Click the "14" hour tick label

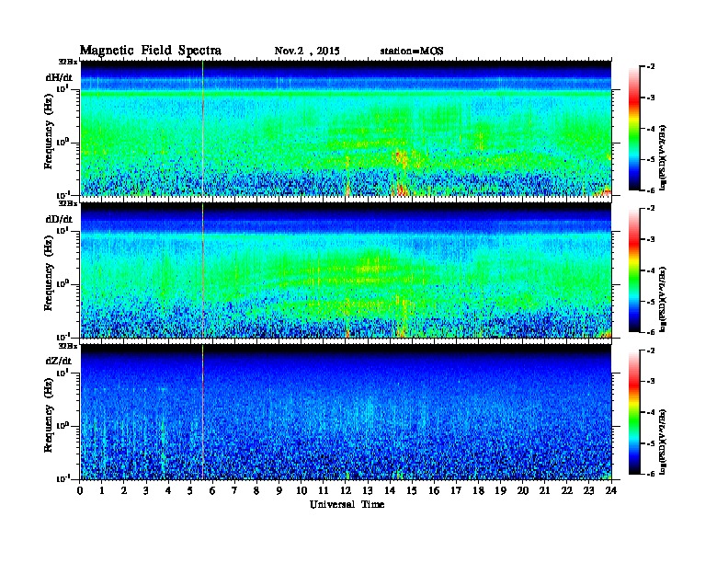click(x=390, y=491)
